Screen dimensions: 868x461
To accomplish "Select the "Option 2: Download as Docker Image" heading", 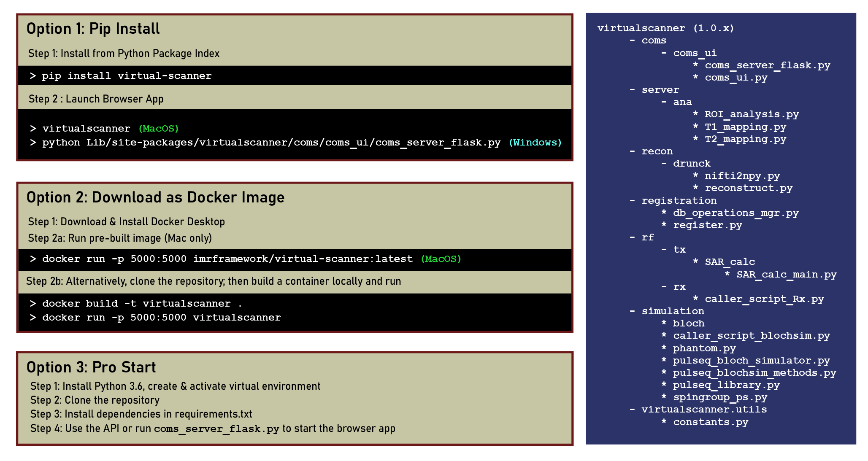I will point(155,197).
